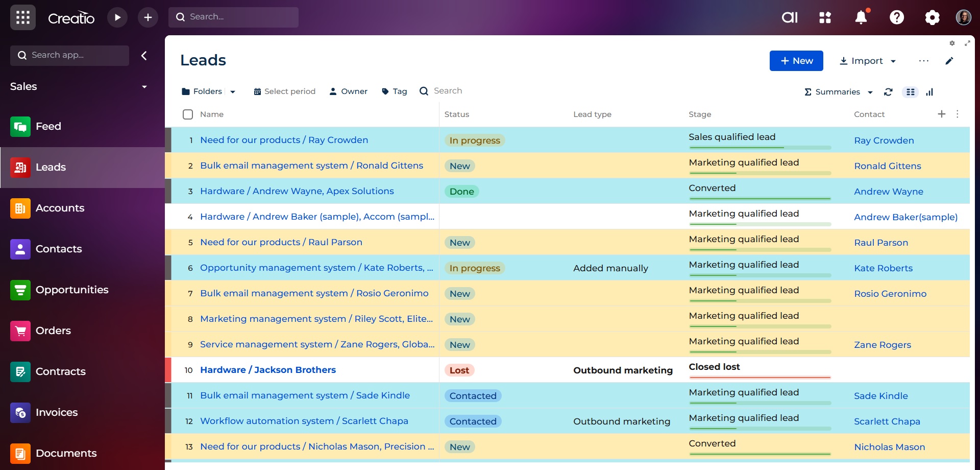Open the help question mark icon

[897, 17]
